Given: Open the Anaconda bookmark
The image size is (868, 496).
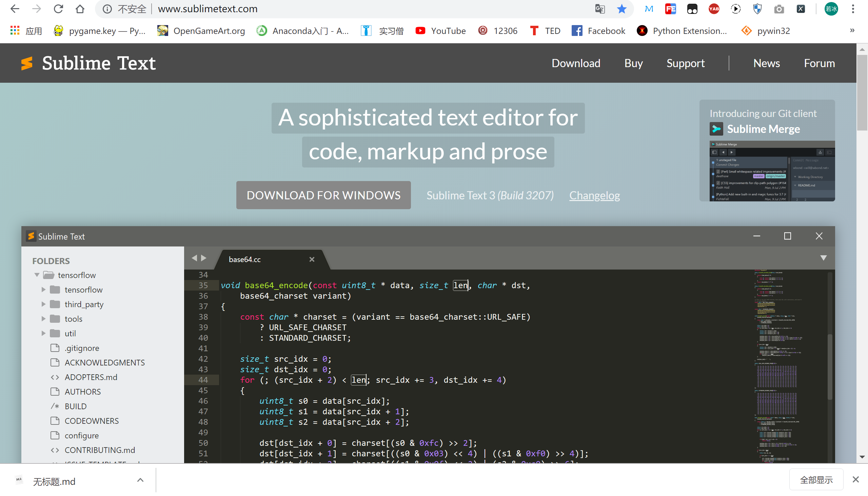Looking at the screenshot, I should (x=302, y=31).
